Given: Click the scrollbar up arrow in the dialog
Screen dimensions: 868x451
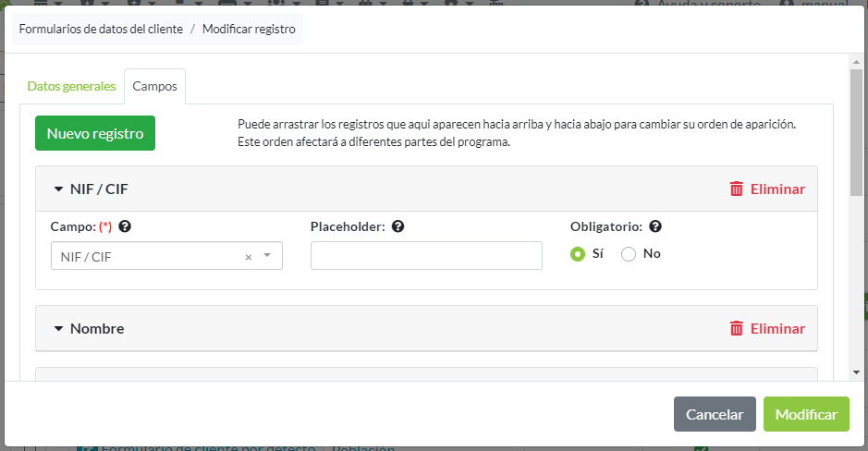Looking at the screenshot, I should tap(856, 60).
